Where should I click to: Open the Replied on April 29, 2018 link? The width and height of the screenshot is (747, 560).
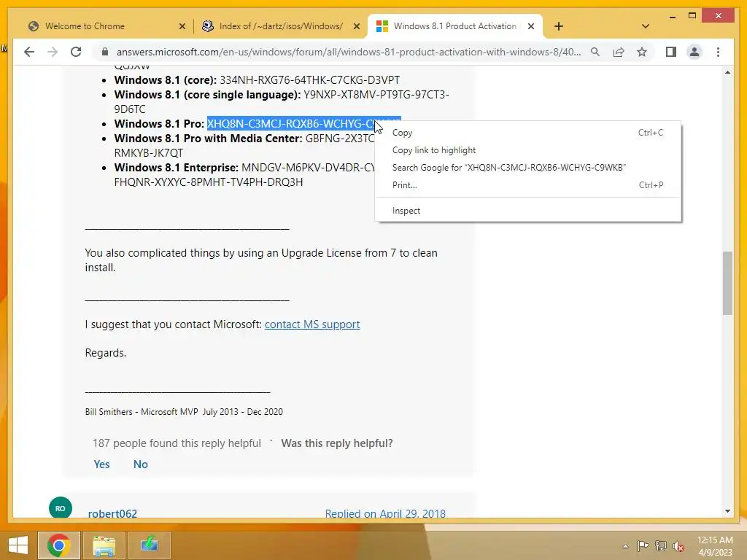pyautogui.click(x=385, y=513)
